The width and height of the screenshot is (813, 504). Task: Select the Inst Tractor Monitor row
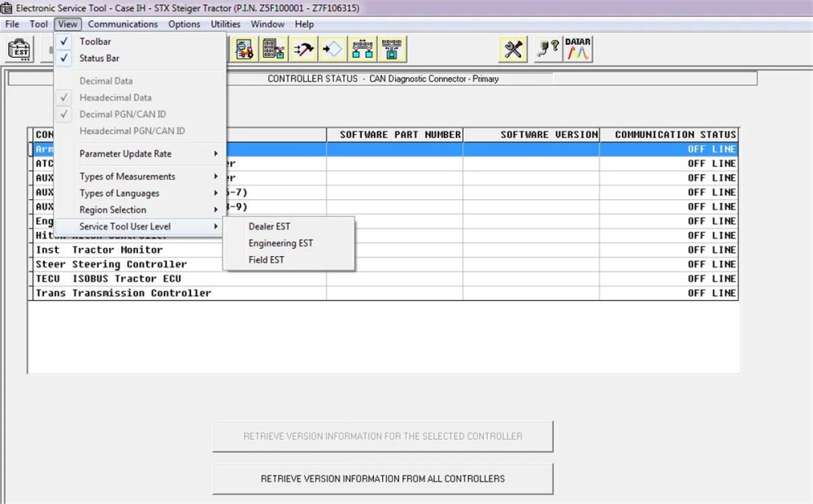pyautogui.click(x=384, y=250)
